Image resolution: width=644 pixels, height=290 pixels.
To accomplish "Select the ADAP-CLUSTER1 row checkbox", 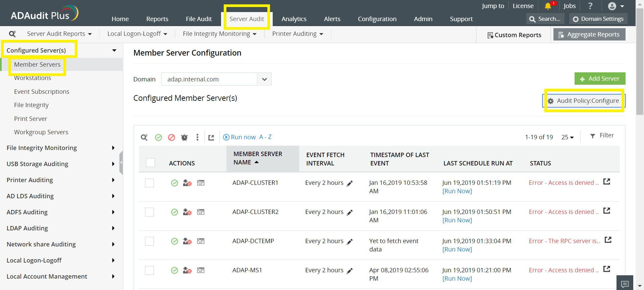I will pos(150,183).
